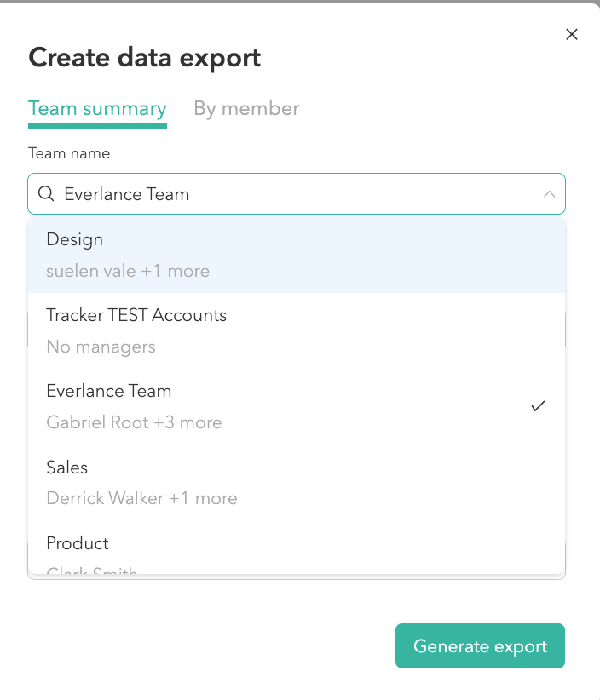The image size is (600, 700).
Task: Choose the Product team option
Action: [78, 543]
